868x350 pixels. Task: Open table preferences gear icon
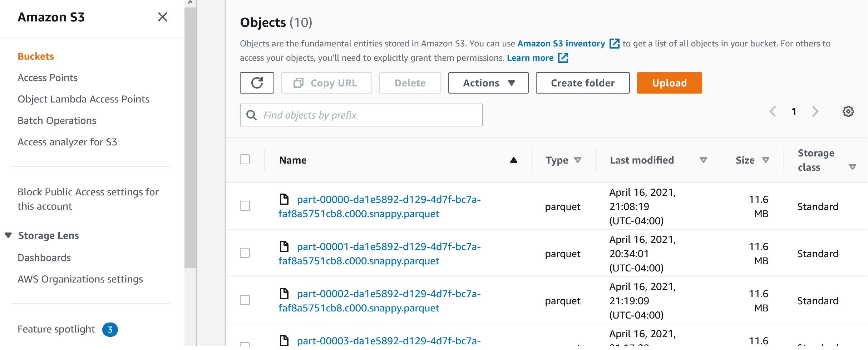(x=848, y=111)
